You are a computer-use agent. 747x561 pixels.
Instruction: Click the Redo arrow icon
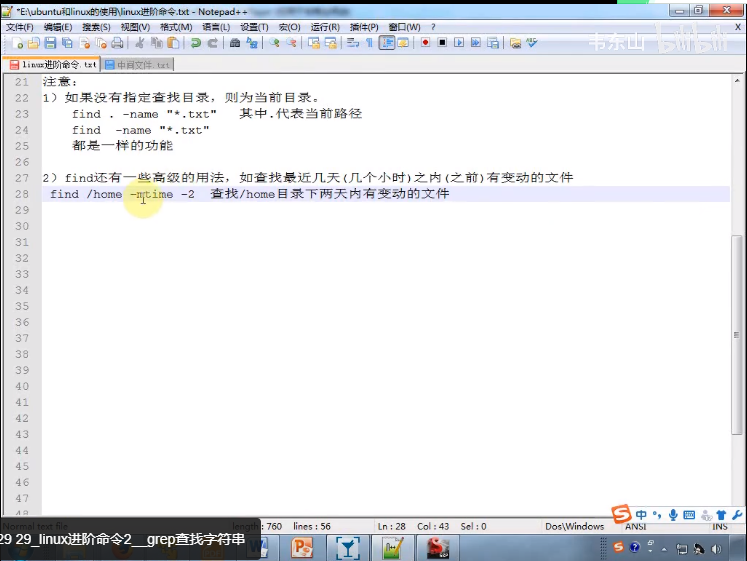(212, 43)
